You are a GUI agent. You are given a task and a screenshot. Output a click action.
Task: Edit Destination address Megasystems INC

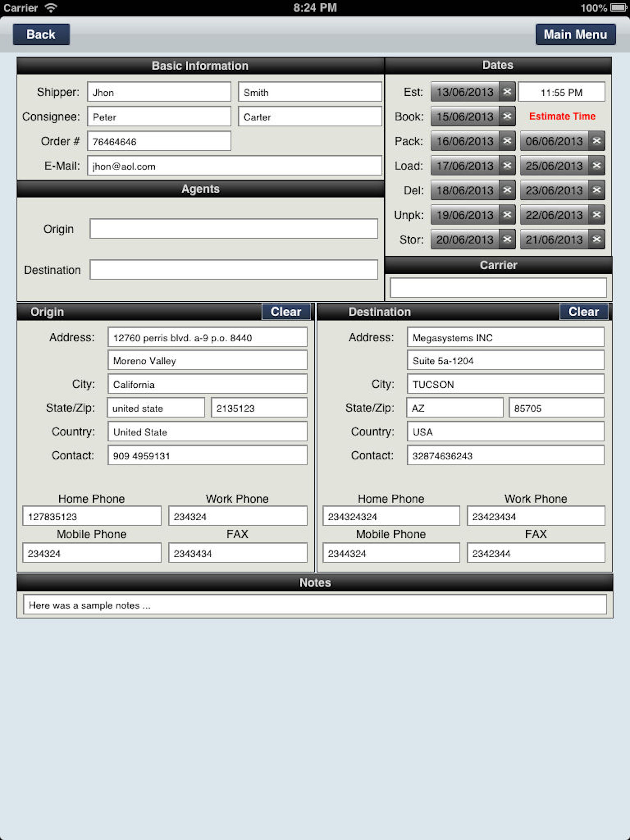(505, 337)
